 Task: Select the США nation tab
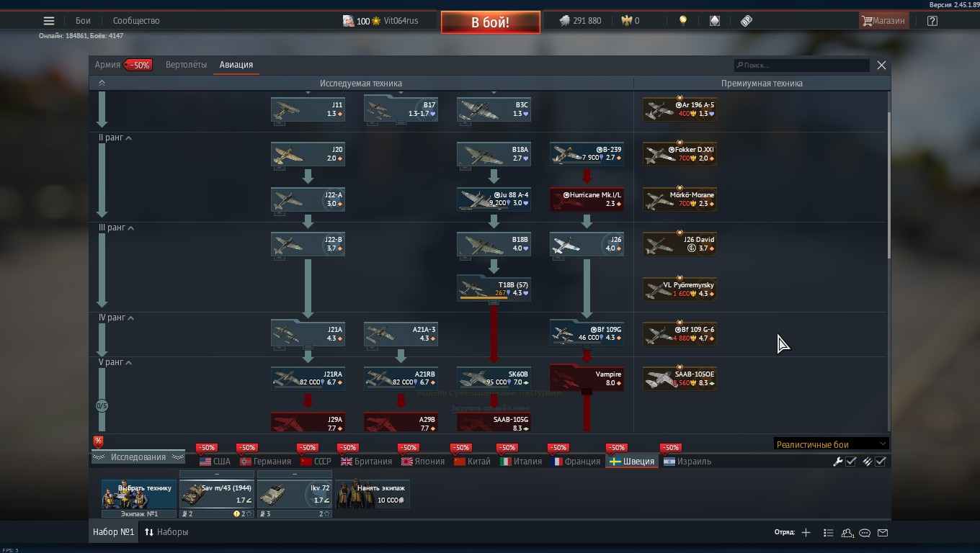(x=215, y=462)
